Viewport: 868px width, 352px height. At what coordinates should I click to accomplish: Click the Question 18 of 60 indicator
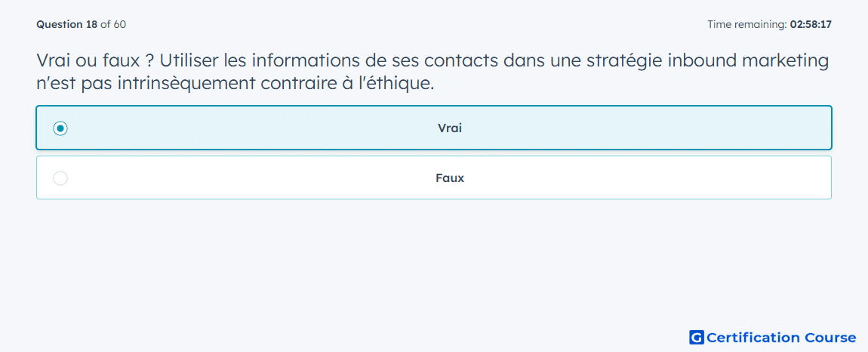coord(81,24)
